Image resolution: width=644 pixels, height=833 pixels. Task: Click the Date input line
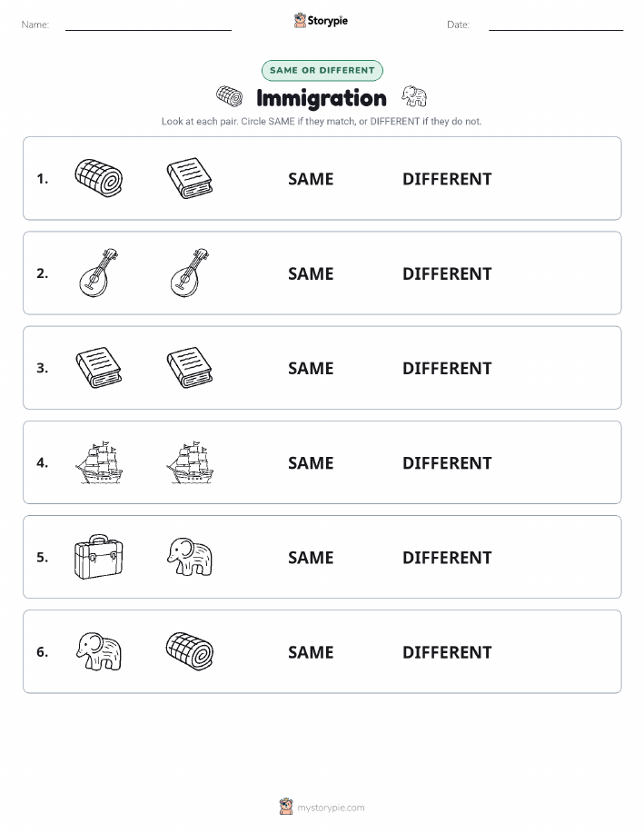pyautogui.click(x=556, y=25)
